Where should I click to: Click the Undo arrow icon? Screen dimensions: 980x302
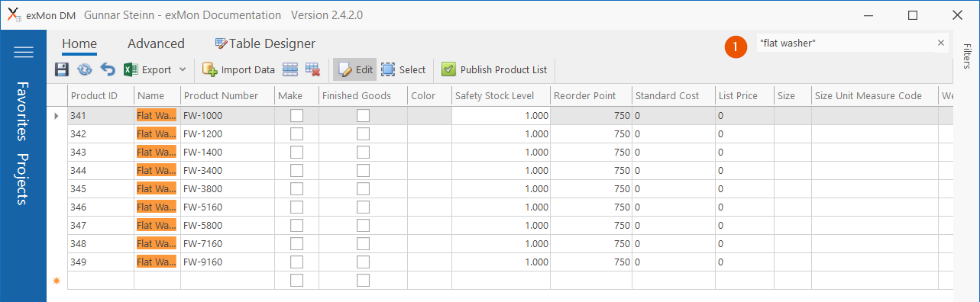[108, 69]
